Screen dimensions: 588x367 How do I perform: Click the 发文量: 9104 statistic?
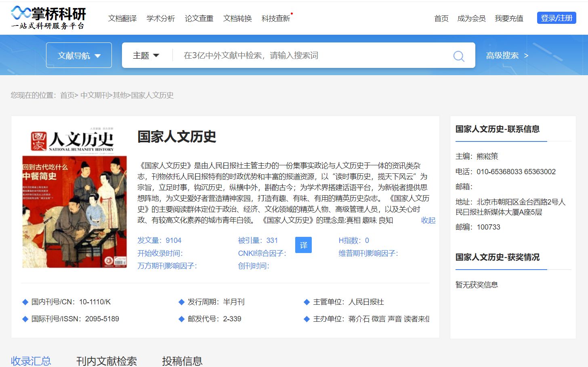pos(160,240)
